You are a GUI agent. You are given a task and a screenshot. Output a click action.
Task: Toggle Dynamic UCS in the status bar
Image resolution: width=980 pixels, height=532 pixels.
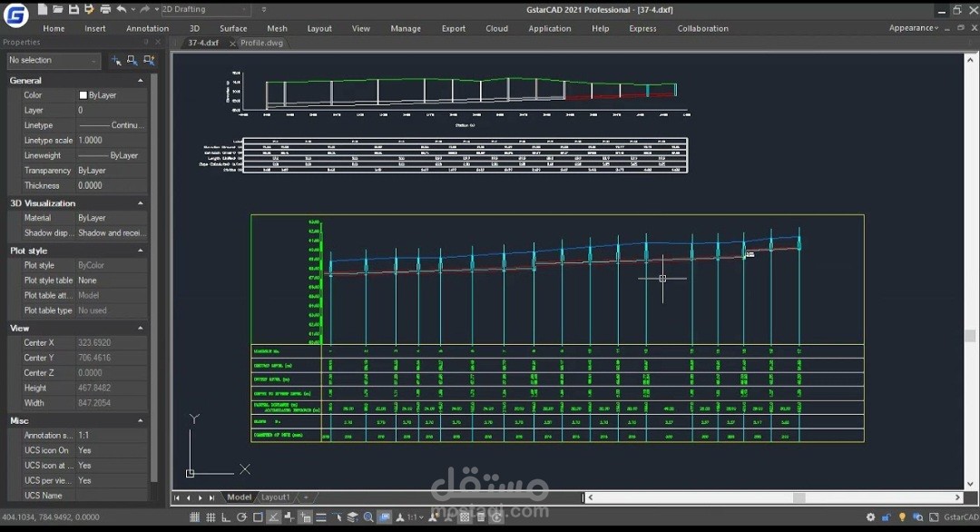(289, 517)
